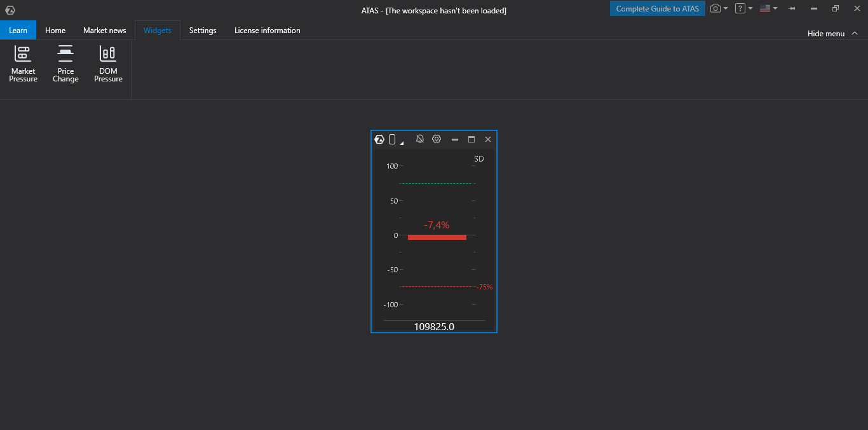Open the Price Change widget
868x430 pixels.
pos(65,64)
